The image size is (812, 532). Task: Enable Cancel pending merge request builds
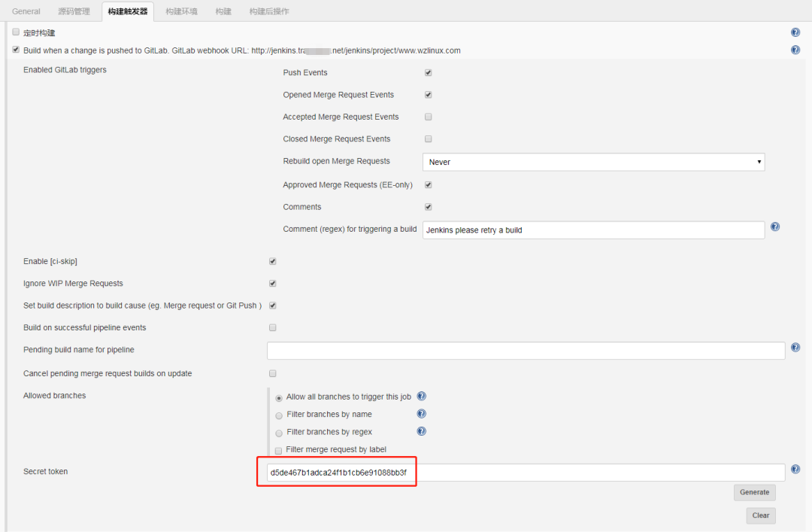(273, 374)
